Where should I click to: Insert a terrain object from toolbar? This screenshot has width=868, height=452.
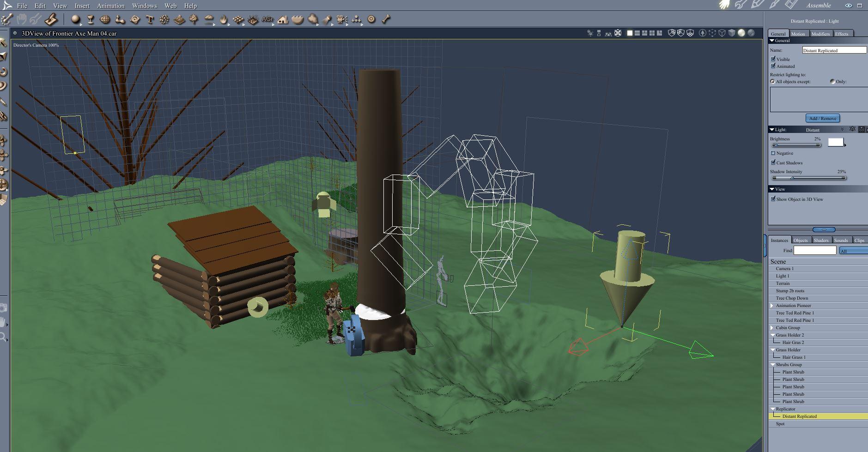tap(179, 19)
